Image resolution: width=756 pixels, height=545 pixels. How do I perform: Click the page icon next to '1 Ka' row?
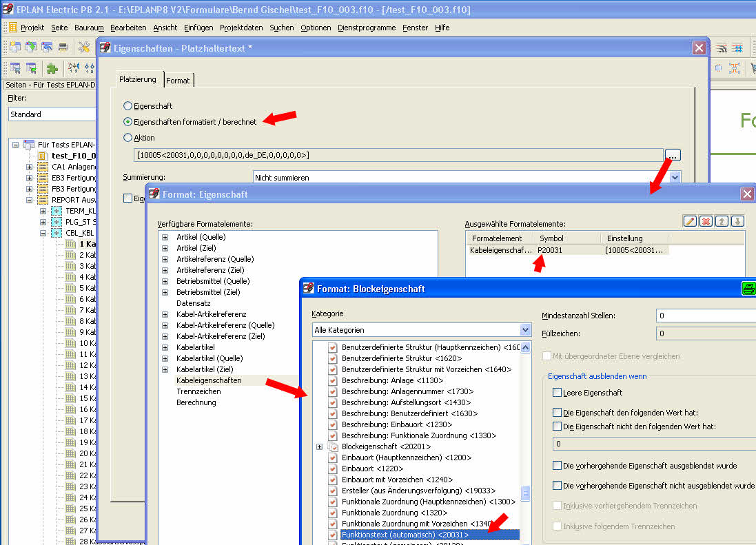[x=70, y=244]
